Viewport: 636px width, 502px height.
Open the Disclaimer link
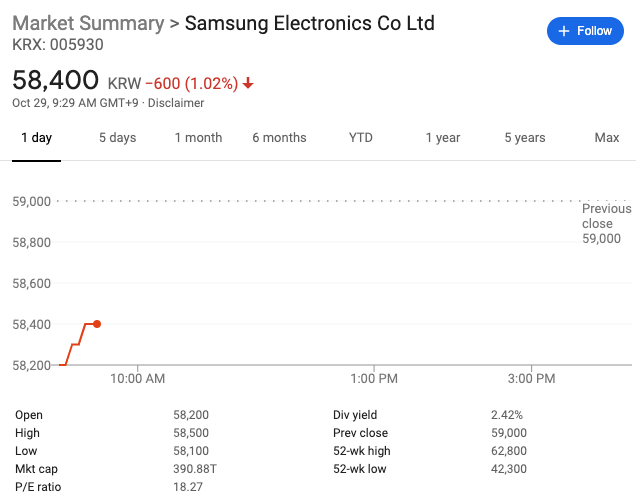point(176,103)
